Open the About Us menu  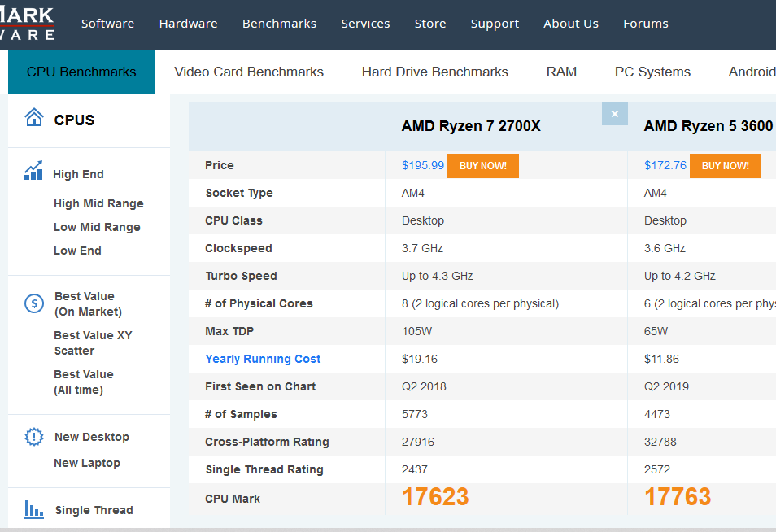coord(571,24)
